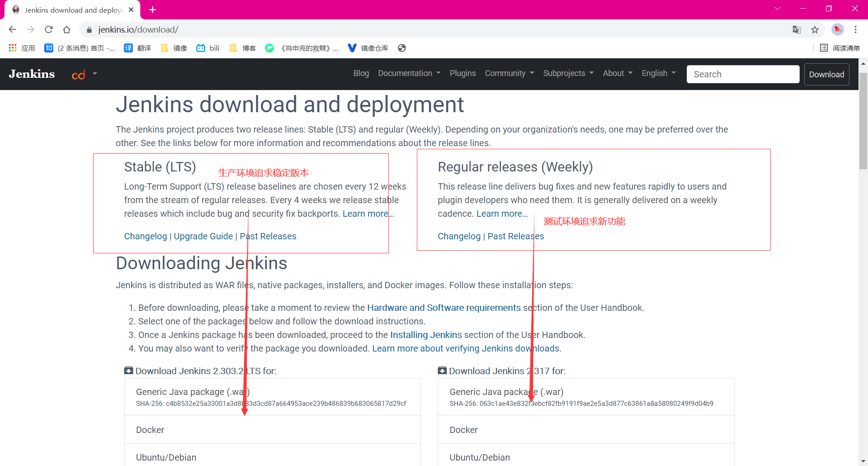Image resolution: width=868 pixels, height=466 pixels.
Task: Open the Plugins menu item
Action: pos(462,73)
